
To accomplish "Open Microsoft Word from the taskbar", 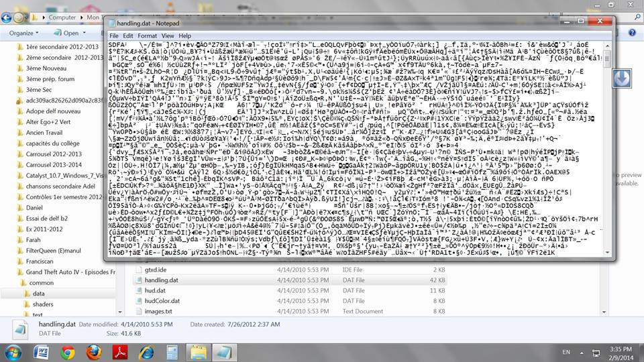I will pyautogui.click(x=41, y=353).
